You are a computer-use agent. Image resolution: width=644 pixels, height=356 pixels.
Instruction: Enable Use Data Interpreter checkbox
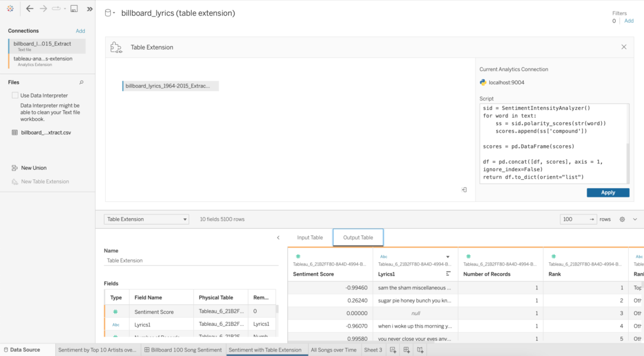pyautogui.click(x=15, y=96)
